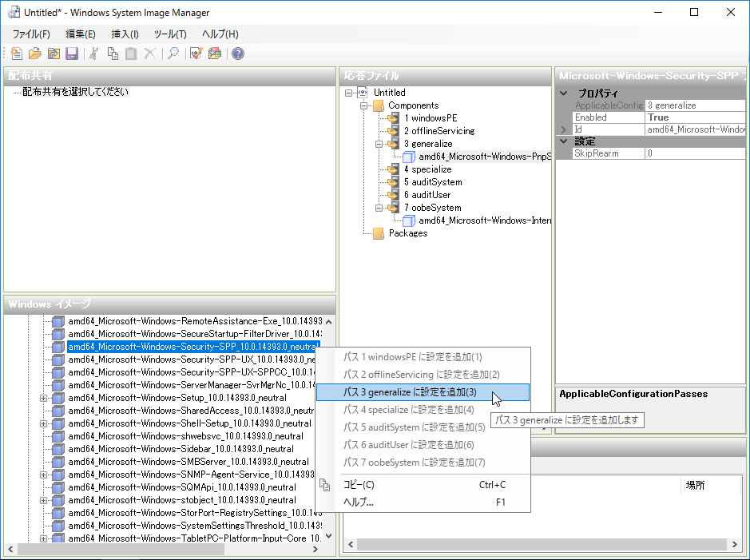Click the 2 offlineServicing pass icon

click(393, 131)
